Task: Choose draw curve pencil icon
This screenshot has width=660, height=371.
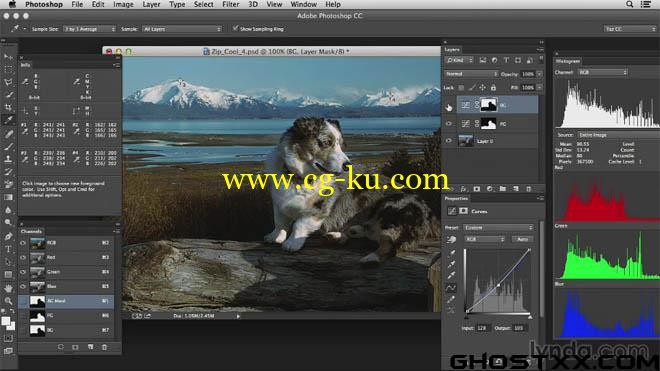Action: pos(451,299)
